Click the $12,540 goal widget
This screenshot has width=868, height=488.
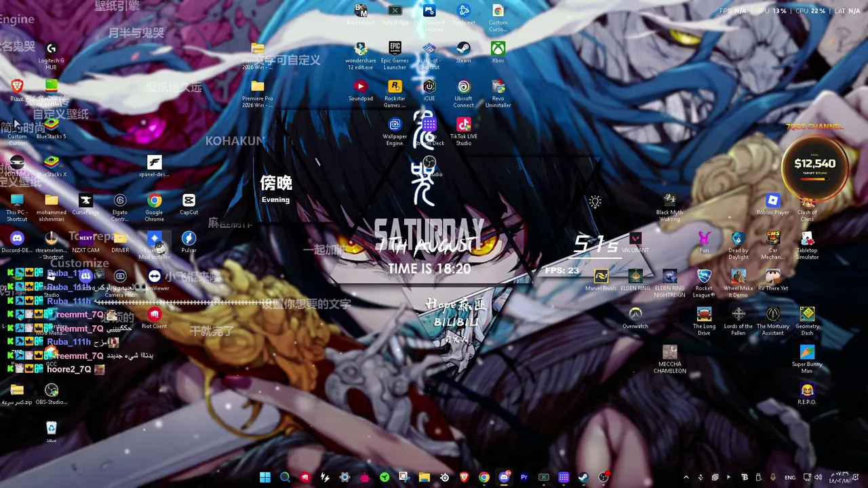(814, 167)
